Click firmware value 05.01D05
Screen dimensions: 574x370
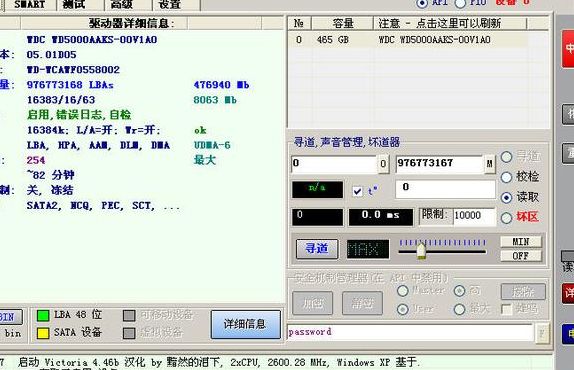52,55
